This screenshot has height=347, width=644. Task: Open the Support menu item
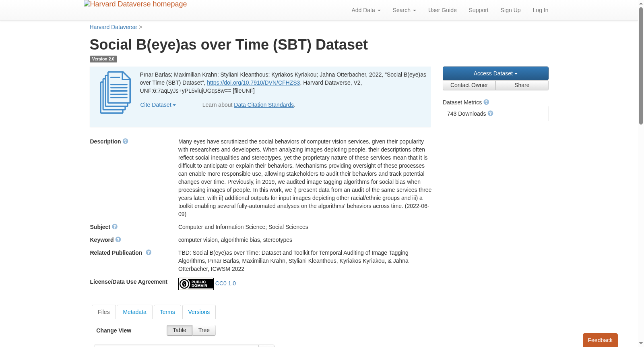click(x=479, y=10)
